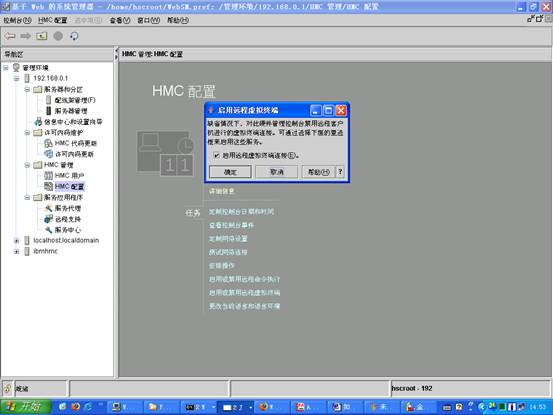The height and width of the screenshot is (415, 553).
Task: Select 服务器管理 icon in tree
Action: [49, 111]
